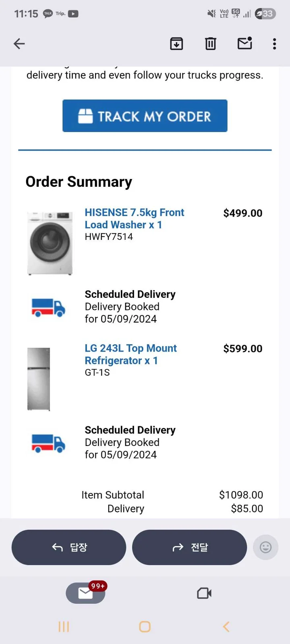Add an emoji reaction with the smiley icon
The width and height of the screenshot is (290, 644).
click(265, 547)
